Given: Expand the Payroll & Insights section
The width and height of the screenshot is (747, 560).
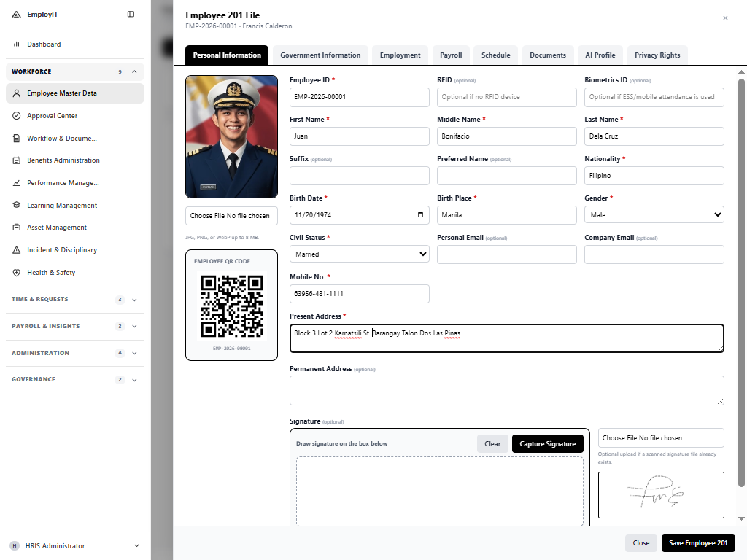Looking at the screenshot, I should (134, 326).
